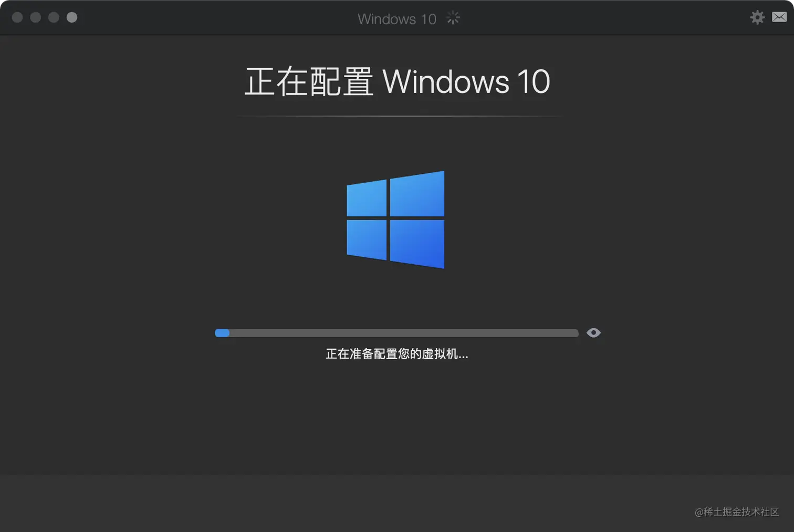Click the fourth lighter title bar button
794x532 pixels.
point(72,17)
